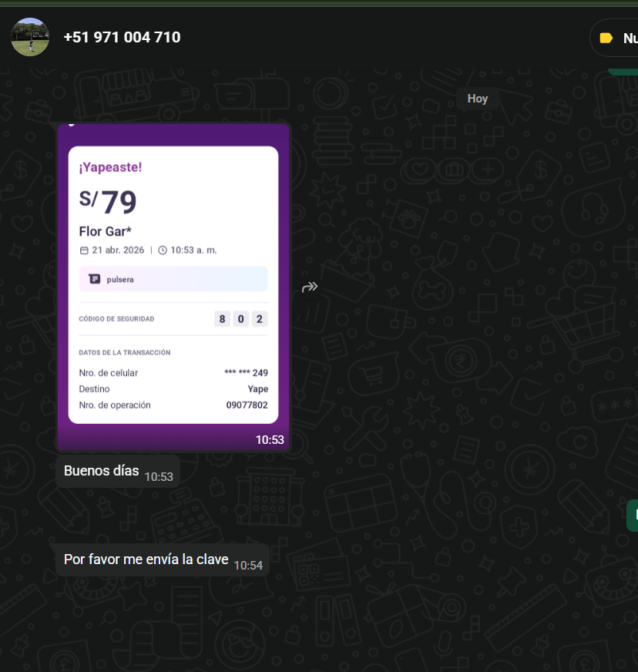Click the clock icon before 10:53 a. m.
Viewport: 638px width, 672px height.
tap(163, 250)
